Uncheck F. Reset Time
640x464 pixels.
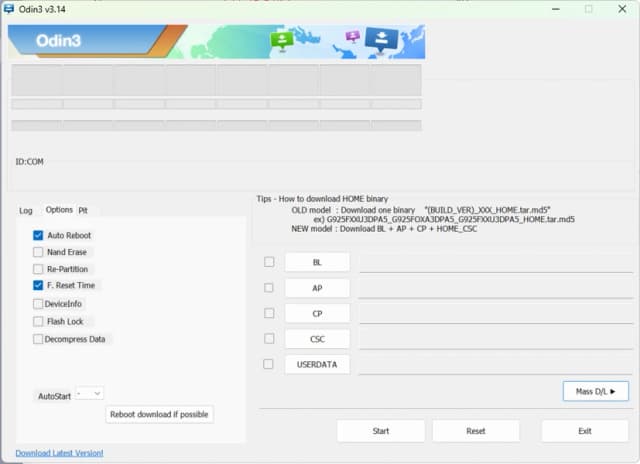[38, 285]
